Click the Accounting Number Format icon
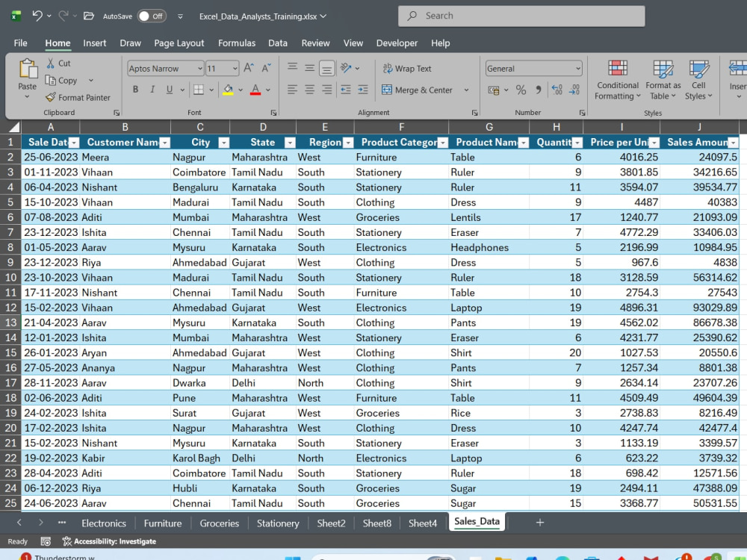The height and width of the screenshot is (560, 747). pyautogui.click(x=494, y=90)
